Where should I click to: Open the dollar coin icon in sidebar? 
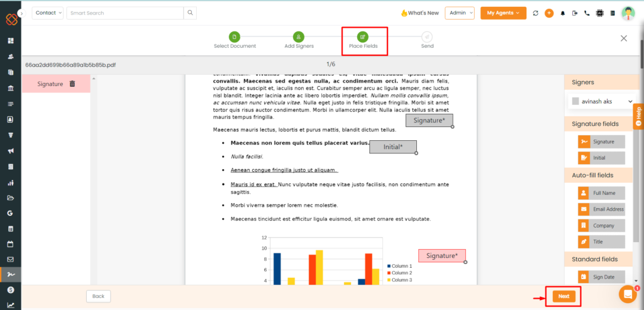click(x=11, y=290)
